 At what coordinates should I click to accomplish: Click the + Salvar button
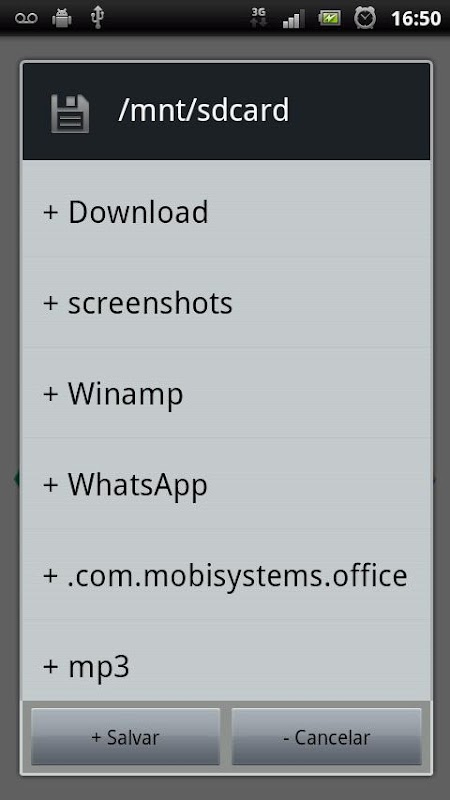(126, 736)
